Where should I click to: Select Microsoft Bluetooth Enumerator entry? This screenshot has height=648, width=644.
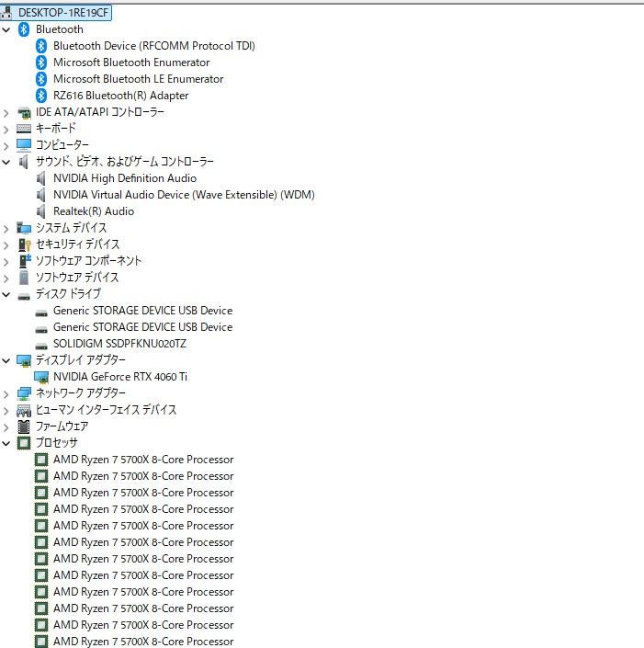[x=131, y=63]
